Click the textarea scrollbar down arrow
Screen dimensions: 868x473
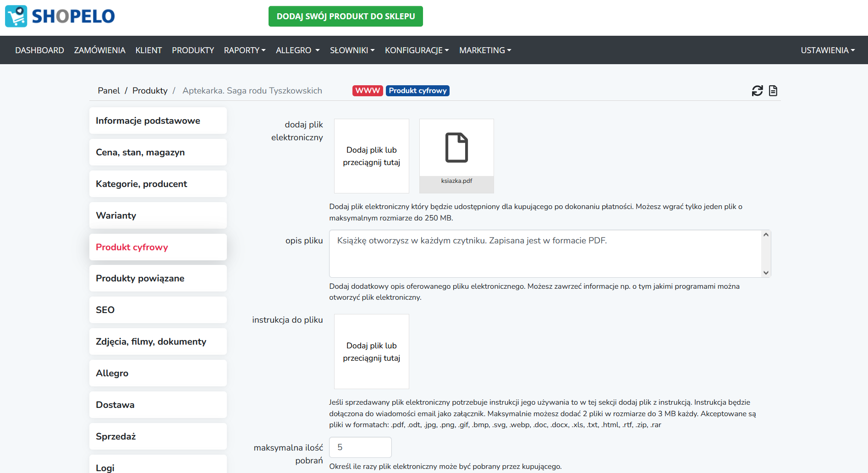[x=766, y=273]
